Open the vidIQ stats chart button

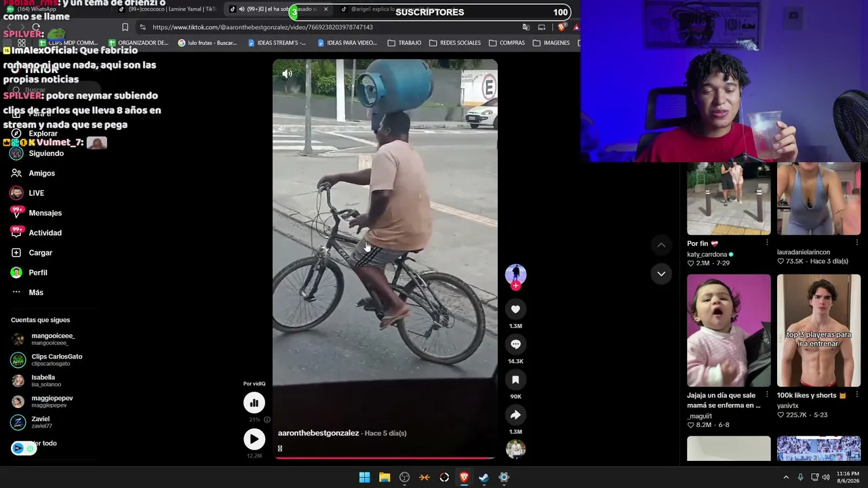(254, 403)
